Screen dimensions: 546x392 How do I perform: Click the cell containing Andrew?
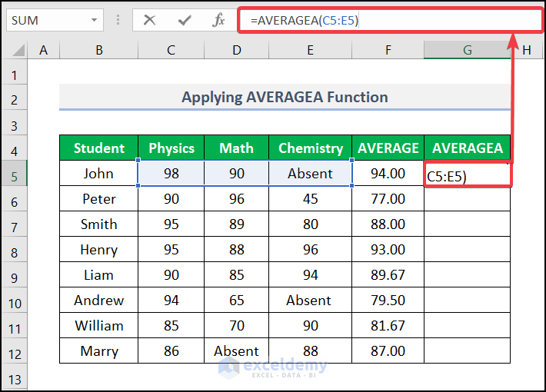pos(99,300)
